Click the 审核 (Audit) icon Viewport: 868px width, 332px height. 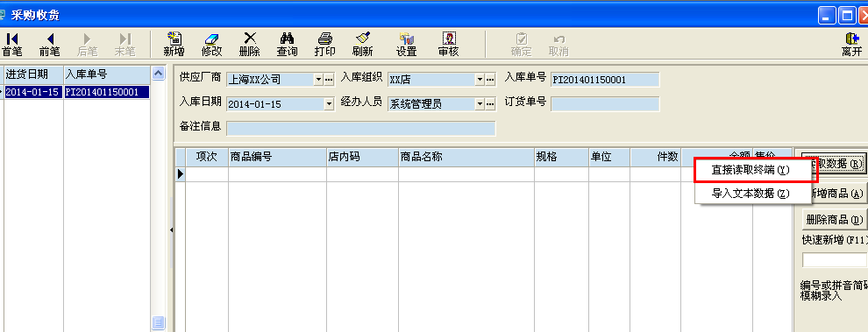(448, 45)
